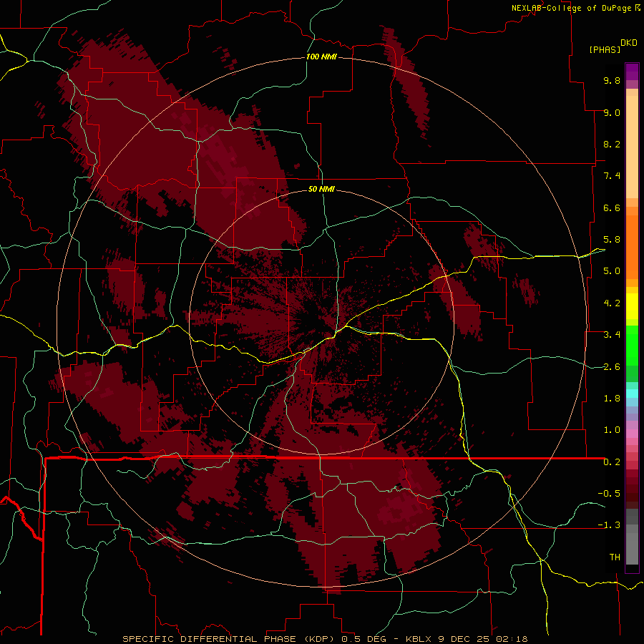Image resolution: width=644 pixels, height=644 pixels.
Task: Click the 6.6 color scale value
Action: pyautogui.click(x=612, y=208)
